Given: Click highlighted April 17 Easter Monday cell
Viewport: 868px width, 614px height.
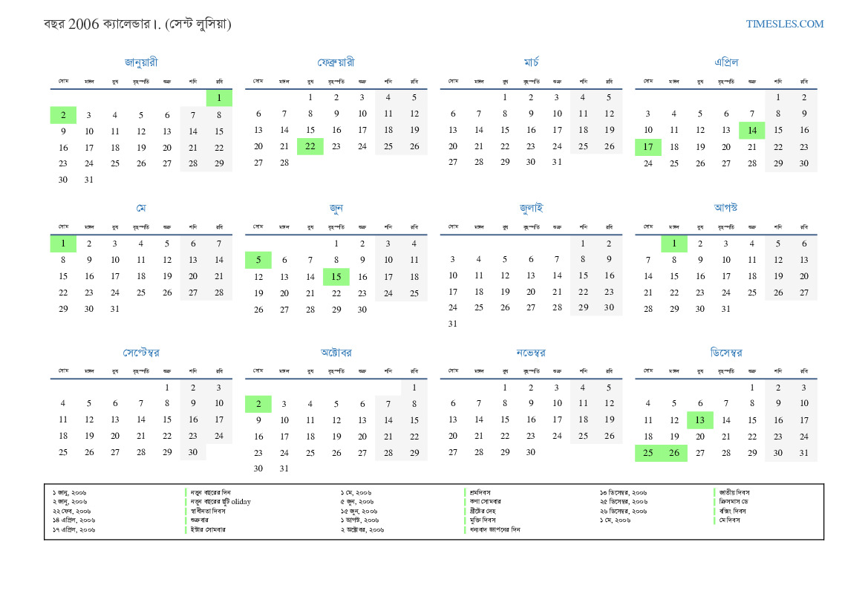Looking at the screenshot, I should pyautogui.click(x=647, y=147).
